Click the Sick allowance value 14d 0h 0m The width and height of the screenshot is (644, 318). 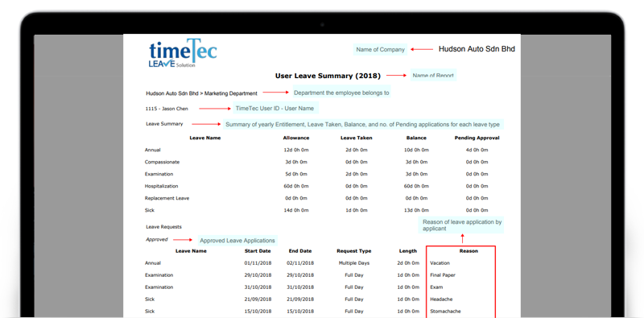296,210
